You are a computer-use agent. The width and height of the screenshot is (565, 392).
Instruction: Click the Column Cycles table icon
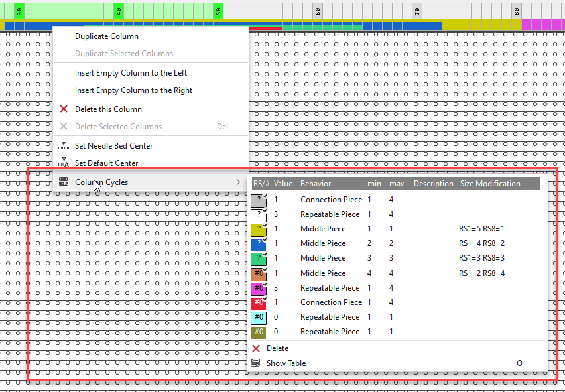click(x=64, y=182)
